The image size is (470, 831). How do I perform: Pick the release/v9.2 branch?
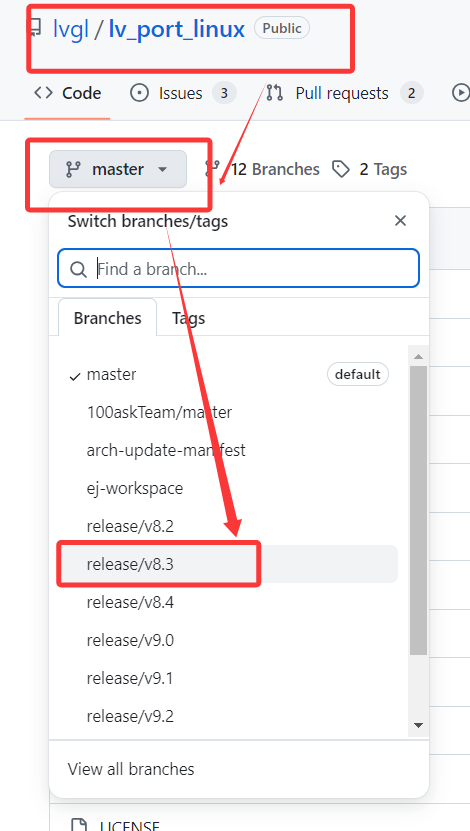228,716
